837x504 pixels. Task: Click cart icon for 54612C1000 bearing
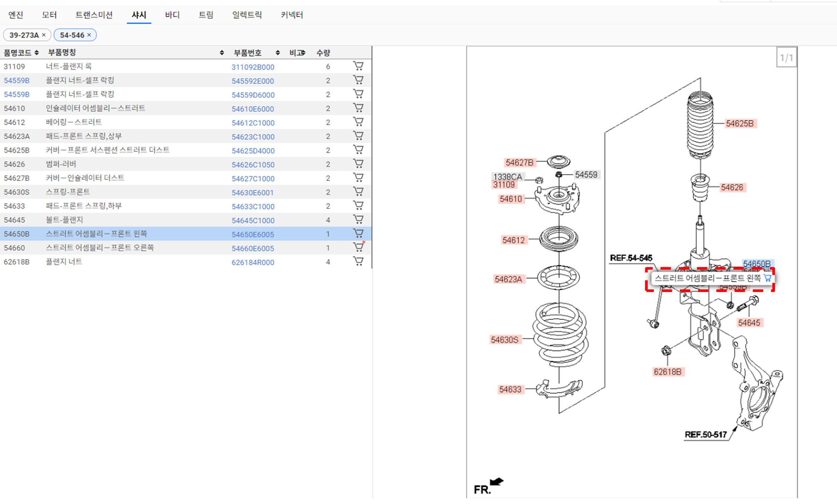click(x=358, y=122)
